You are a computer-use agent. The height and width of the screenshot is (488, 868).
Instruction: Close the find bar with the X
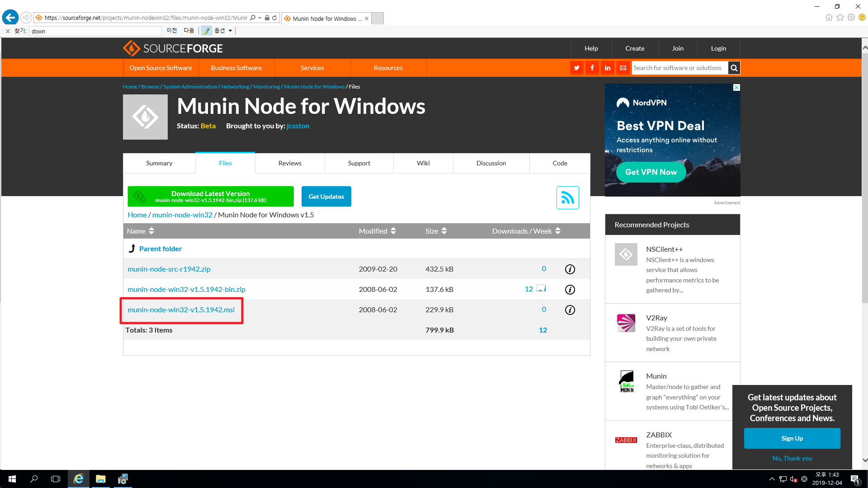coord(8,31)
